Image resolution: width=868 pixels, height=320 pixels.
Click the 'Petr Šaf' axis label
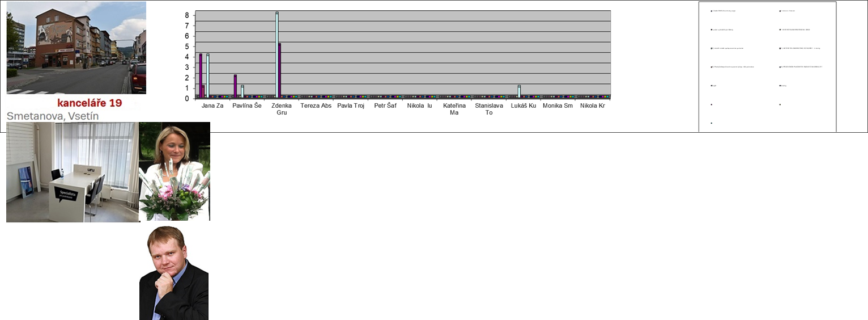tap(385, 106)
